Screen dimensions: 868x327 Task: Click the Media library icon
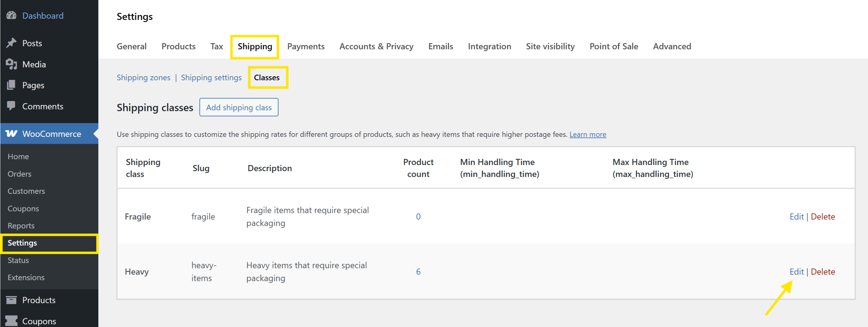coord(11,64)
